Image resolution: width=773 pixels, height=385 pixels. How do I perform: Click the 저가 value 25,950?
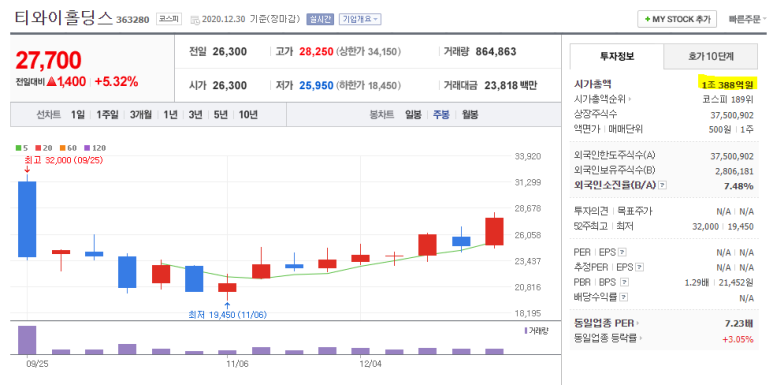316,85
